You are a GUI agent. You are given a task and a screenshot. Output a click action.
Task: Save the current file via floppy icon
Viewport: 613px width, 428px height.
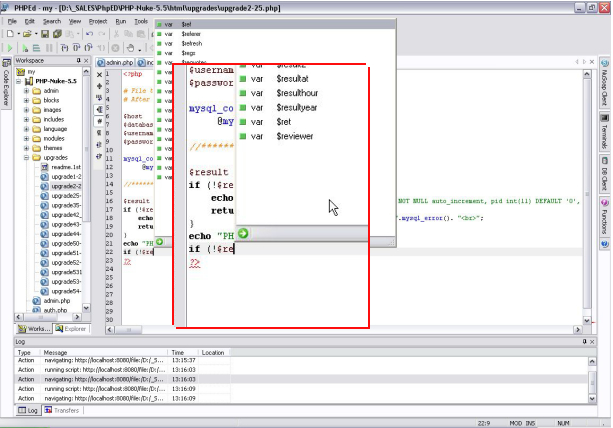(x=45, y=34)
